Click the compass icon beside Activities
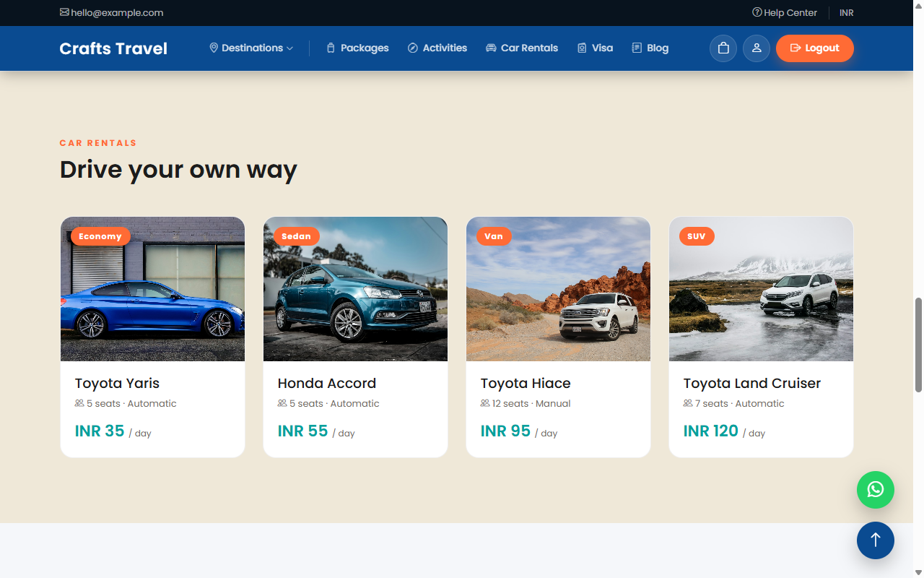 pyautogui.click(x=413, y=48)
